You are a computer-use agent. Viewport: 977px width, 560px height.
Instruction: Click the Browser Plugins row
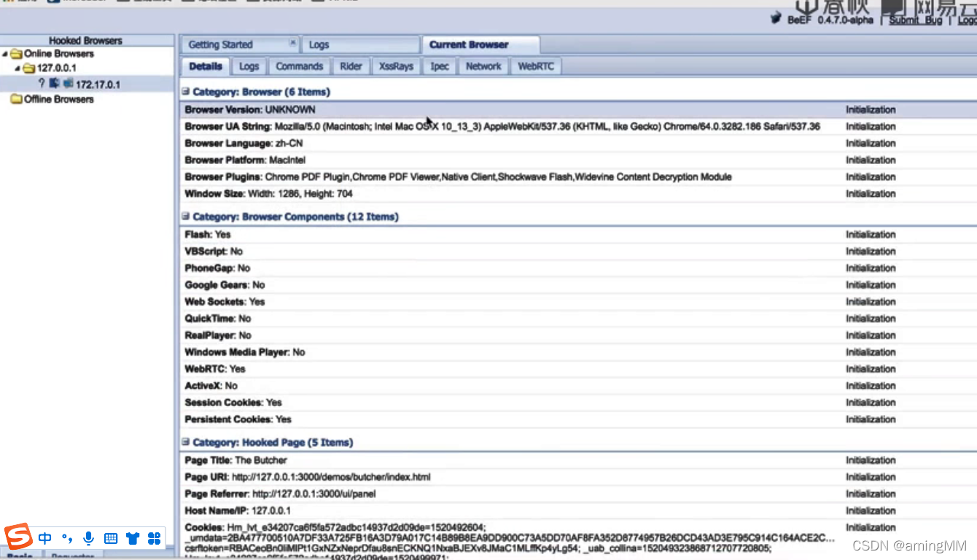(578, 177)
